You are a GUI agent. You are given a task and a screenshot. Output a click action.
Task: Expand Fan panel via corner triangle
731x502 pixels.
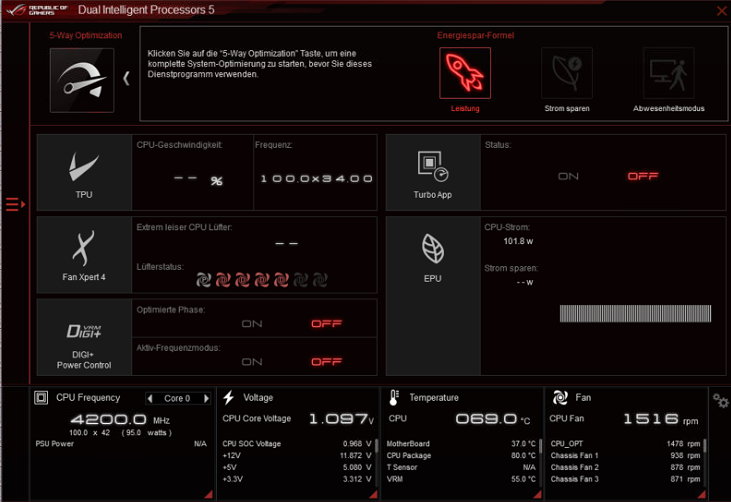(x=701, y=495)
